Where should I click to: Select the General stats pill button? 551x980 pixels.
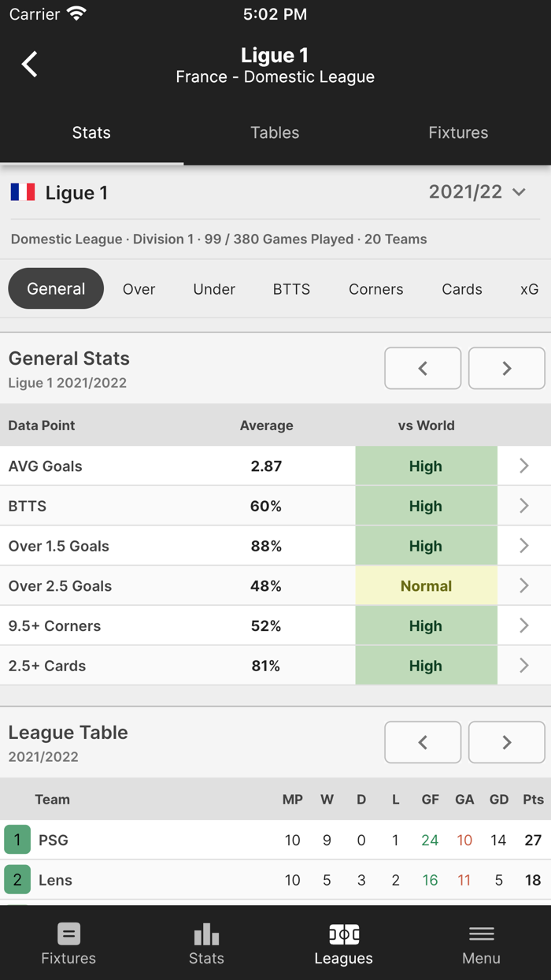[55, 288]
